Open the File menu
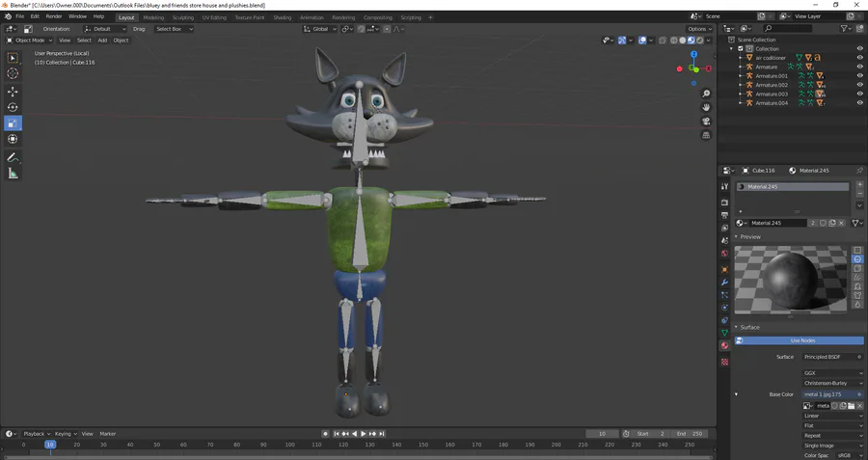Screen dimensions: 868x460 click(20, 16)
